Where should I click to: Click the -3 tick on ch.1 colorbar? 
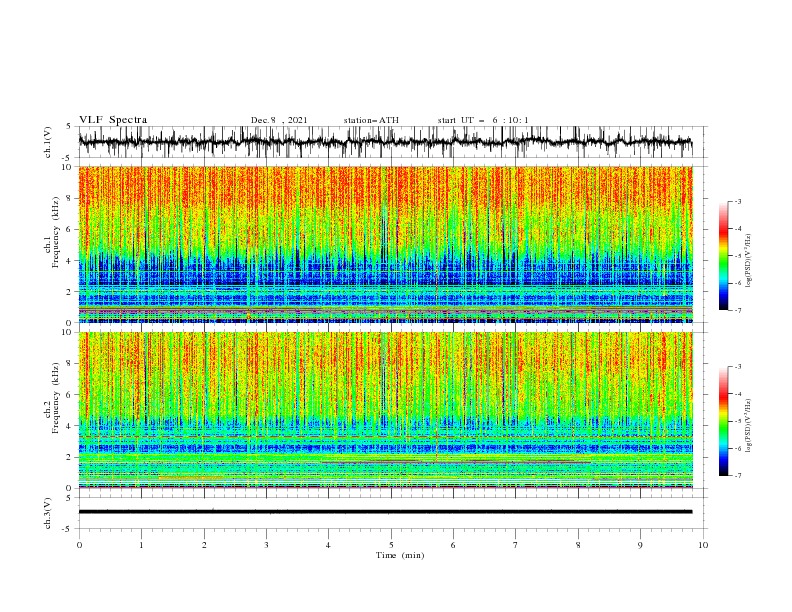(738, 201)
